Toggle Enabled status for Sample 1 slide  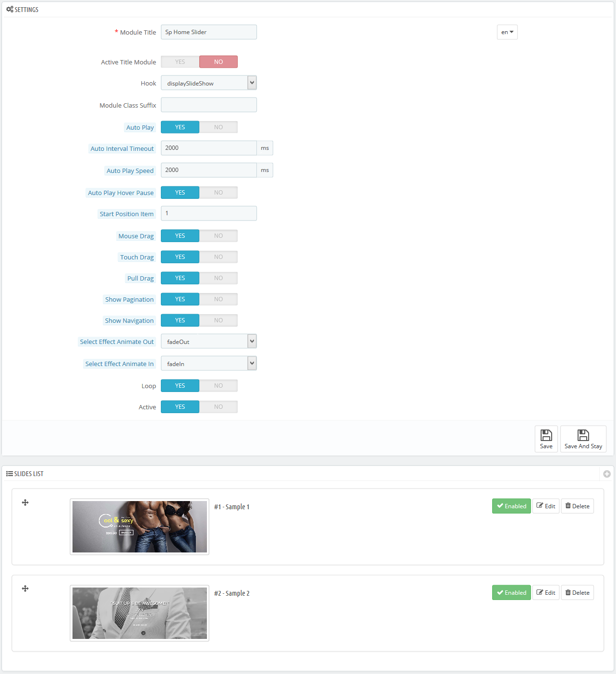tap(511, 506)
